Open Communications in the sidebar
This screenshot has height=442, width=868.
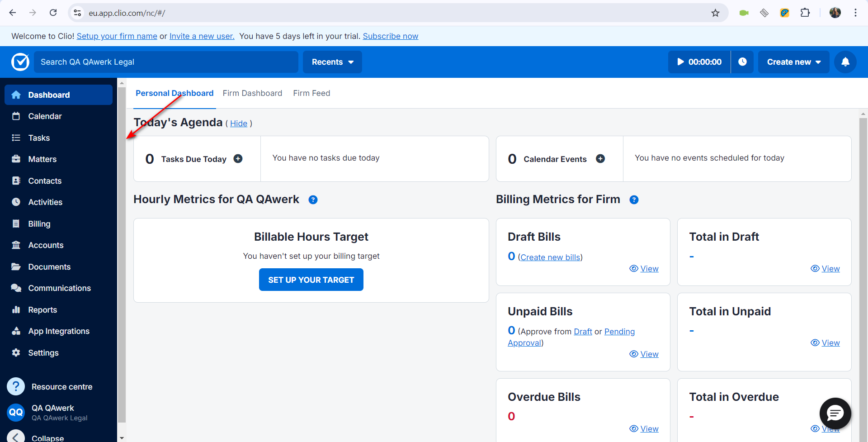(x=59, y=288)
